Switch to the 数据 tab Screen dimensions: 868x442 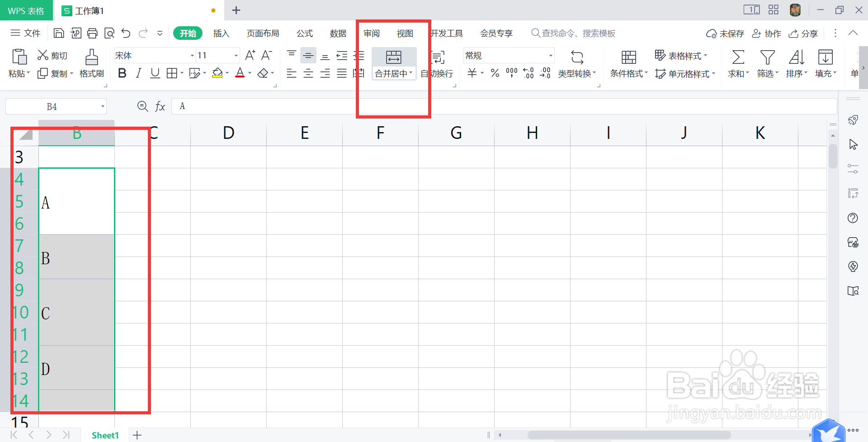click(338, 33)
